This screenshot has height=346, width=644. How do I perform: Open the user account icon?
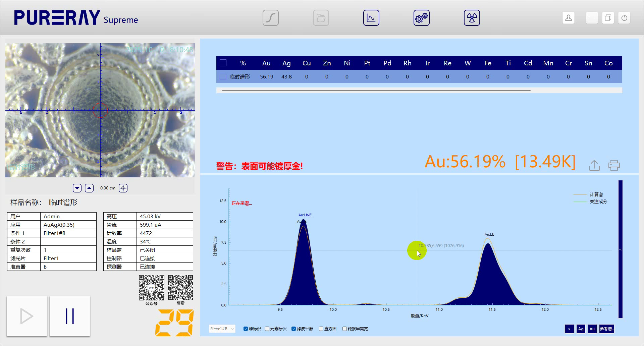568,18
